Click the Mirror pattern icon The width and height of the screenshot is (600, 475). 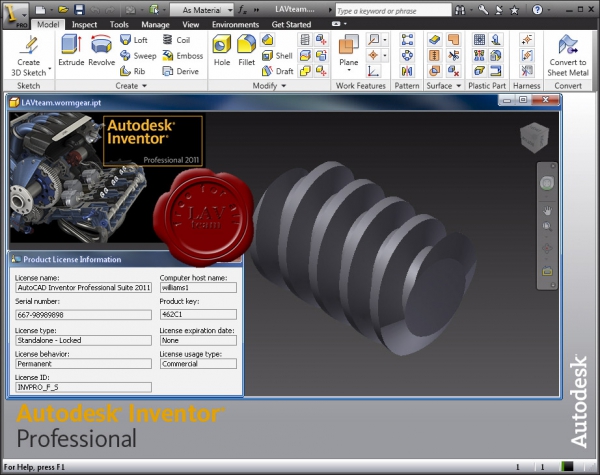tap(407, 71)
